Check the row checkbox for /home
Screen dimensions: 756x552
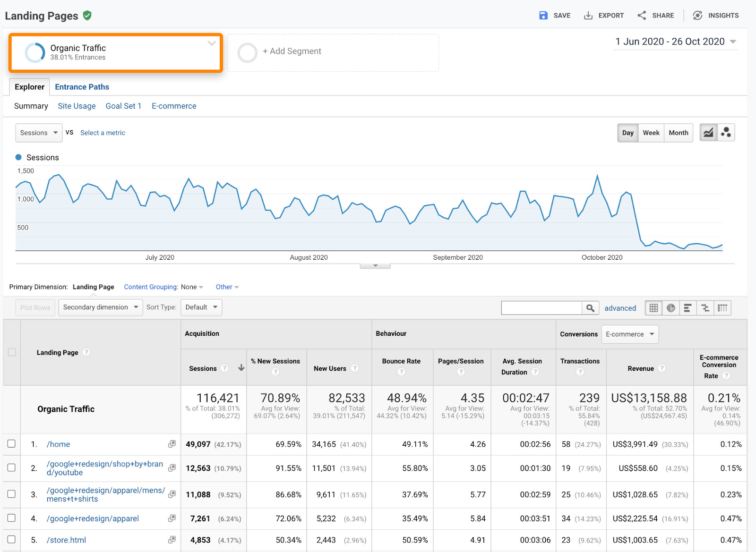[12, 444]
